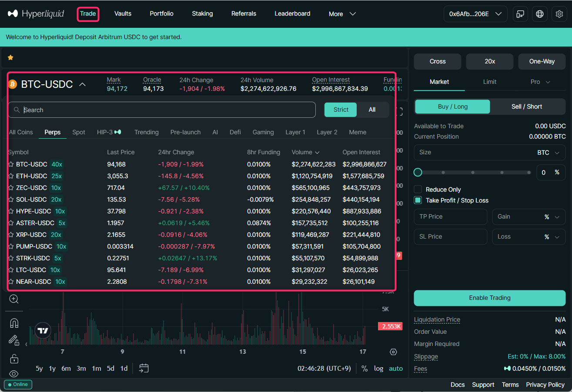Expand the More navigation dropdown

342,14
